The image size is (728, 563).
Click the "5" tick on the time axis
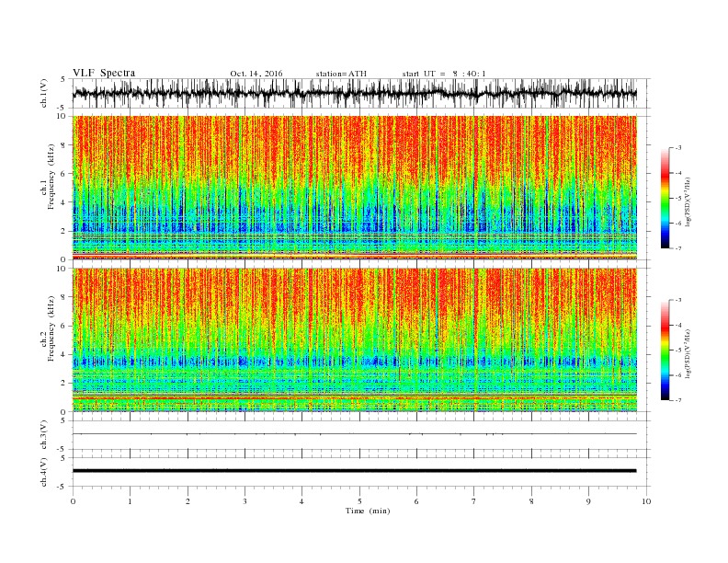point(359,501)
